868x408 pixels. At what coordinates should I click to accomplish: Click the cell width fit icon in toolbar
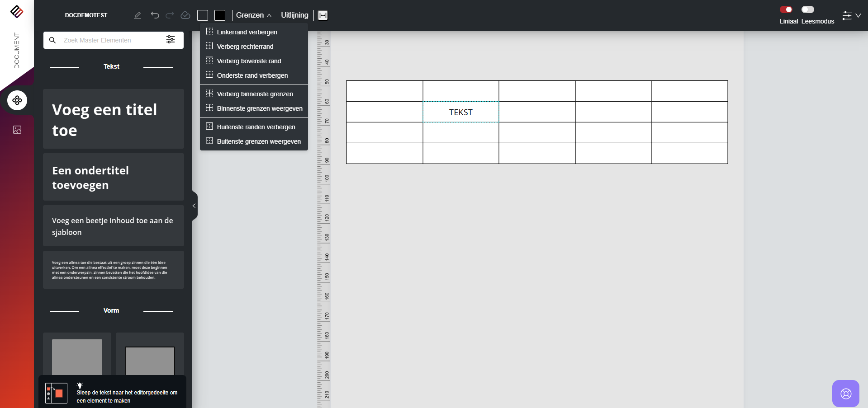(x=323, y=15)
